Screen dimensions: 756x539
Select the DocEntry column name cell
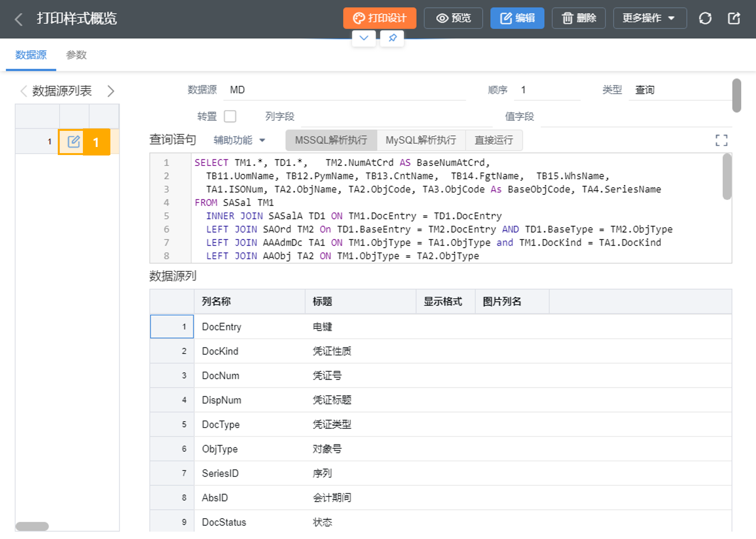pyautogui.click(x=250, y=327)
